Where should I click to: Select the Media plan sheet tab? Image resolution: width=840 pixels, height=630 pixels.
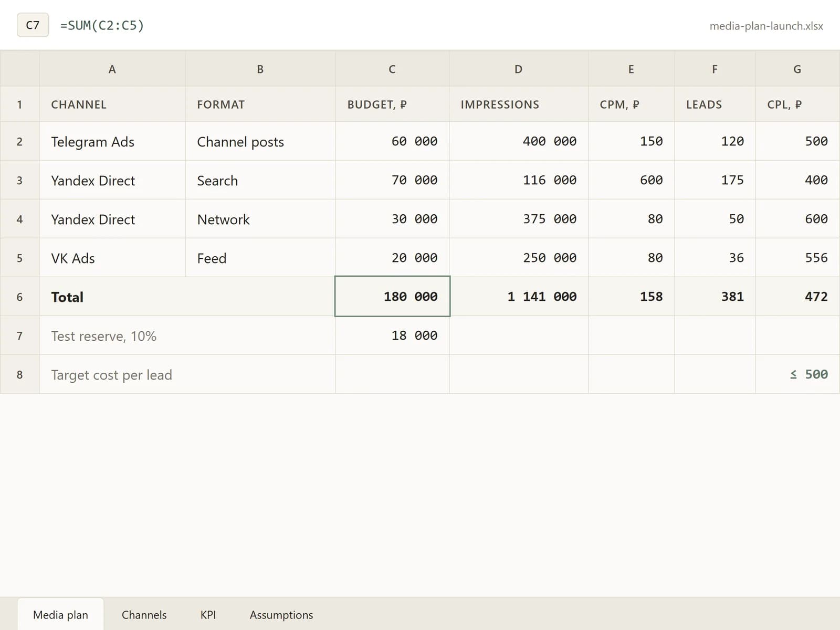click(x=60, y=615)
